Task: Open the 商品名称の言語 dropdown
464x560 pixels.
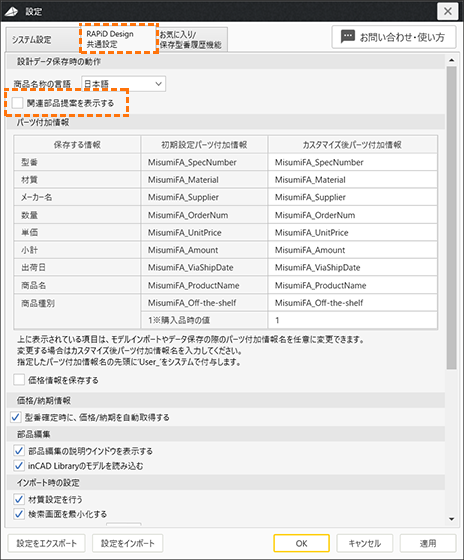Action: point(124,84)
